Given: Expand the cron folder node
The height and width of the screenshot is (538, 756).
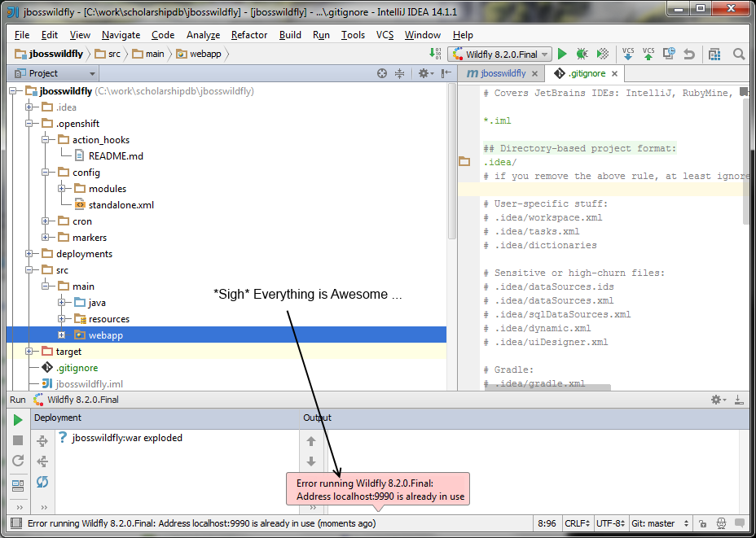Looking at the screenshot, I should point(46,221).
